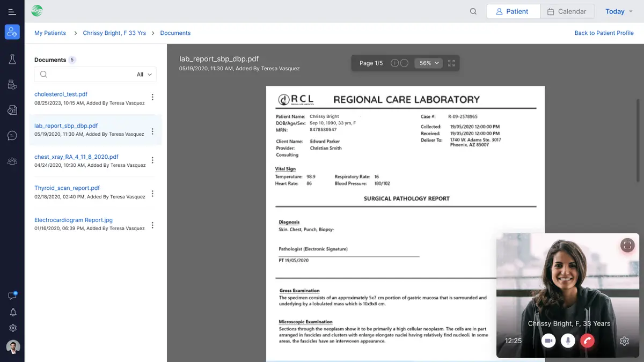Open the All documents filter dropdown
Screen dimensions: 644x362
[x=144, y=75]
